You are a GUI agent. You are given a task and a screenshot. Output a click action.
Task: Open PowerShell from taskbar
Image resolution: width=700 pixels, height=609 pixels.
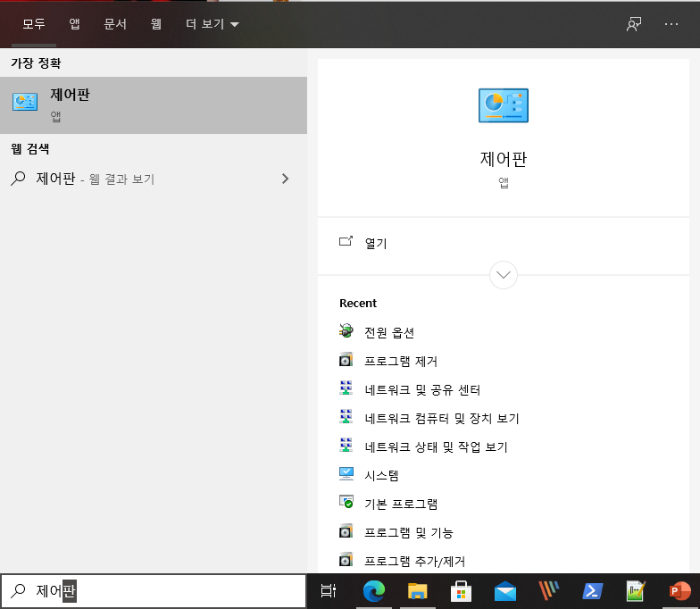pyautogui.click(x=593, y=591)
